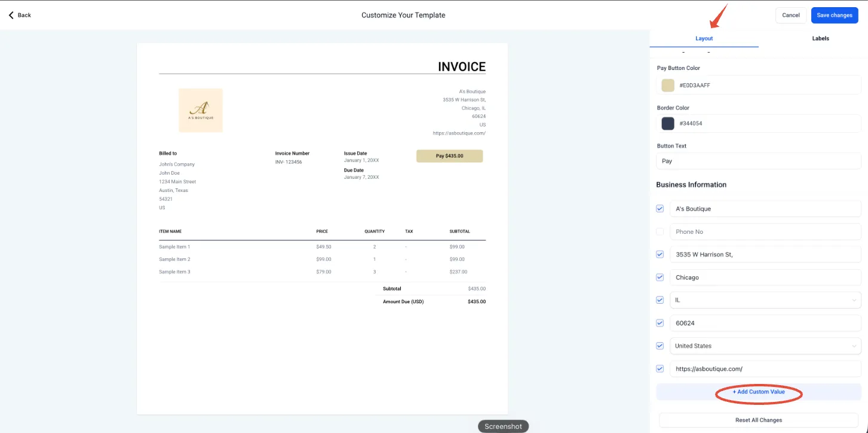Toggle the Chicago city checkbox
Screen dimensions: 868x433
(x=660, y=278)
